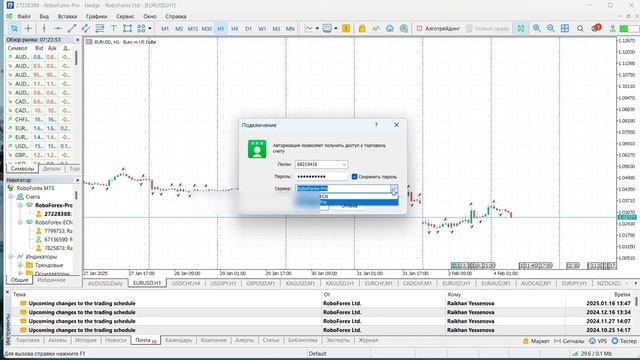Viewport: 640px width, 360px height.
Task: Open the Файл menu
Action: pyautogui.click(x=24, y=16)
